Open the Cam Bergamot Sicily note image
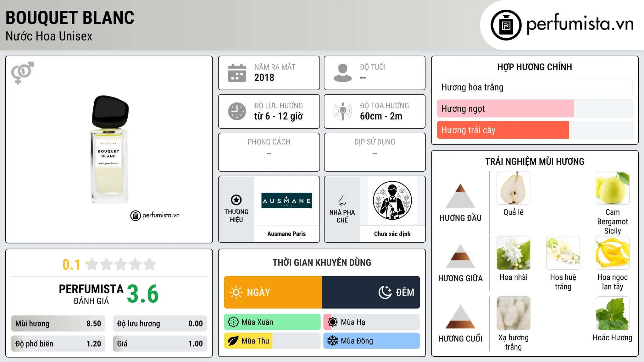Screen dimensions: 644x362 pos(613,188)
